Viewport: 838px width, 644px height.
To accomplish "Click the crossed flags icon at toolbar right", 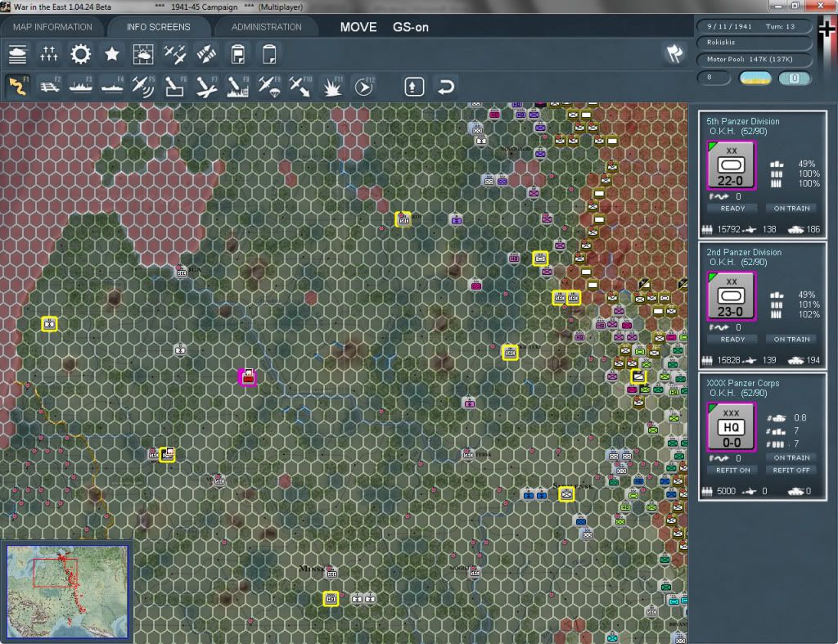I will coord(674,53).
